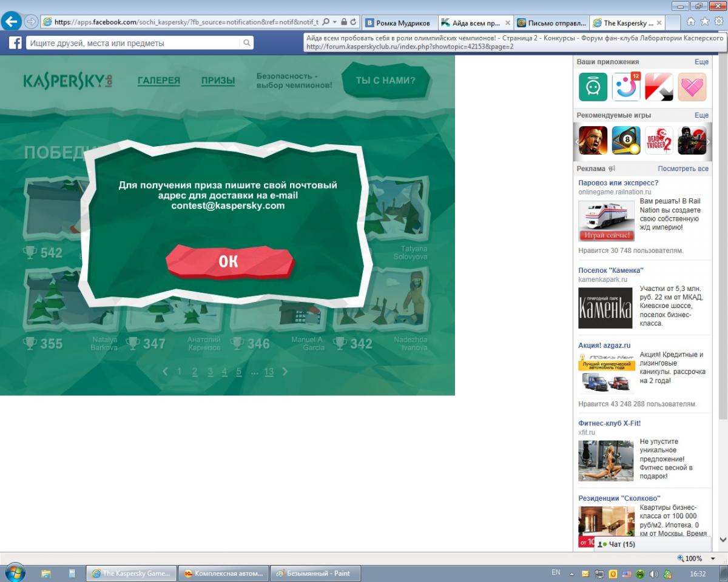Open the browser Home icon
Screen dimensions: 728x582
click(x=691, y=21)
